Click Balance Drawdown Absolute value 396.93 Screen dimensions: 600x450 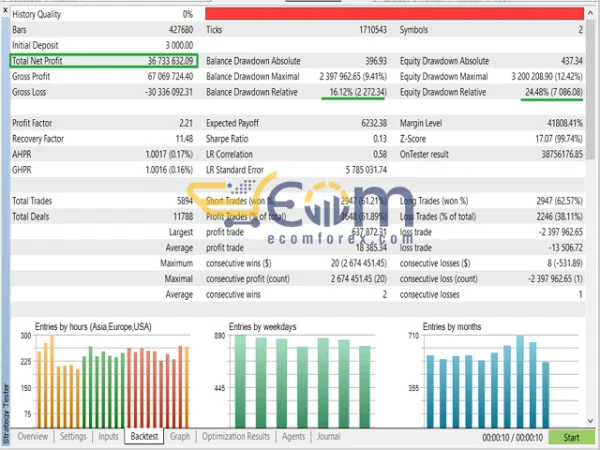(x=376, y=61)
